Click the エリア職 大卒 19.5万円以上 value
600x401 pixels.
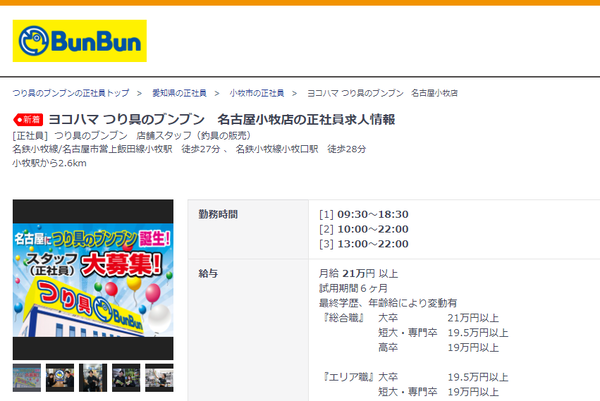point(478,377)
